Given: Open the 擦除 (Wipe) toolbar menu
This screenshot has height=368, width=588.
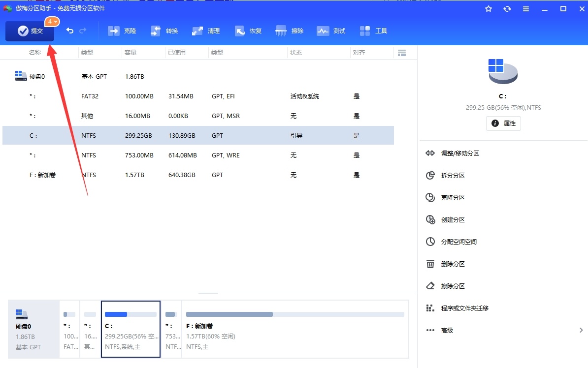Looking at the screenshot, I should (290, 31).
